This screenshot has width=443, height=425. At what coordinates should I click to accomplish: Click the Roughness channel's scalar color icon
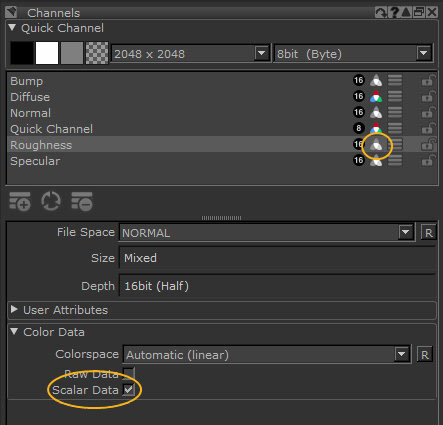coord(376,145)
